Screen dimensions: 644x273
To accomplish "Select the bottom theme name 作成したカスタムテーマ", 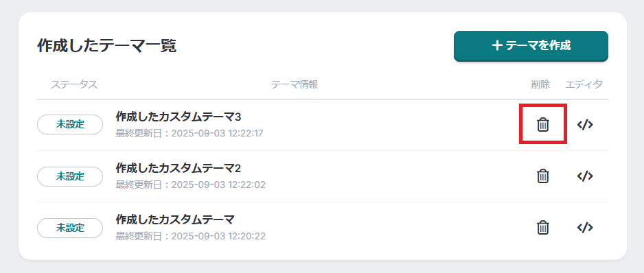I will coord(175,219).
